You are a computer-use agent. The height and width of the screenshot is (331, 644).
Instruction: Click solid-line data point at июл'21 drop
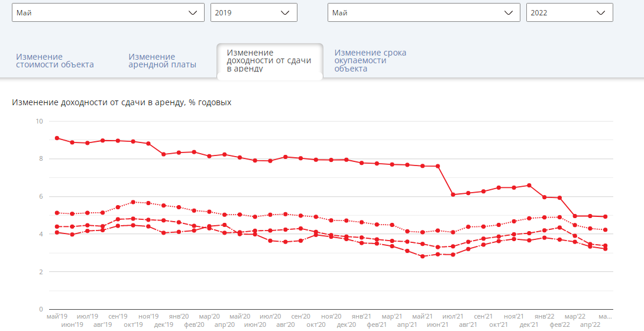coord(453,194)
